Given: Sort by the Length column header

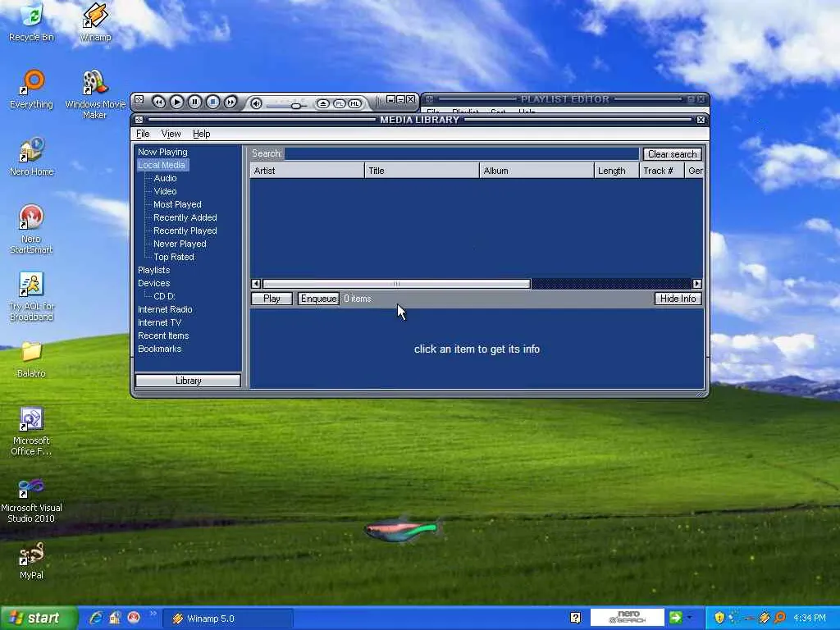Looking at the screenshot, I should click(616, 171).
